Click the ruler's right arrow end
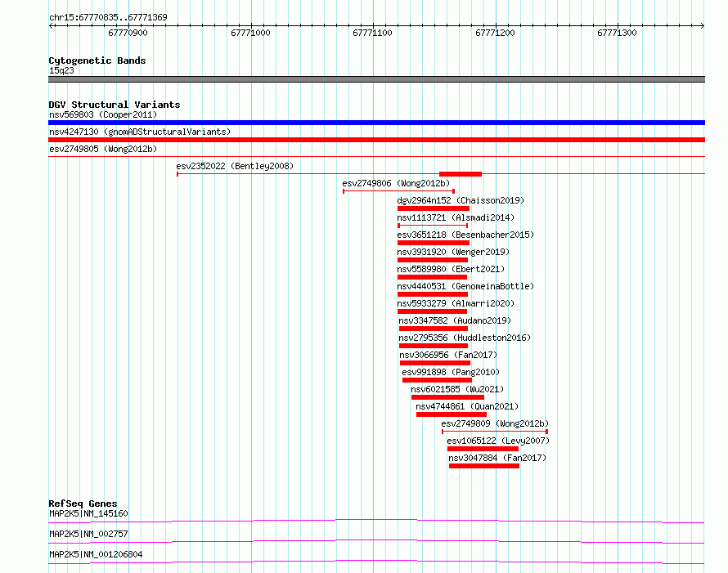This screenshot has width=728, height=573. tap(703, 26)
